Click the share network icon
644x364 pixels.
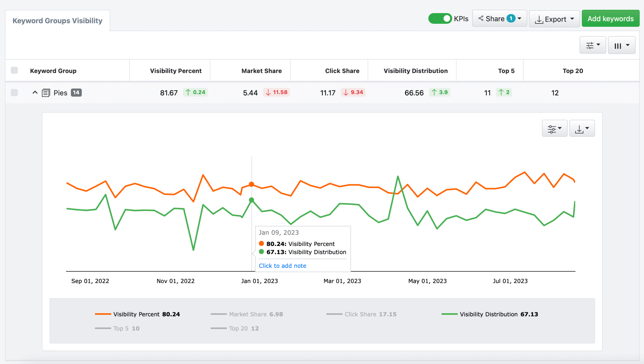click(481, 19)
